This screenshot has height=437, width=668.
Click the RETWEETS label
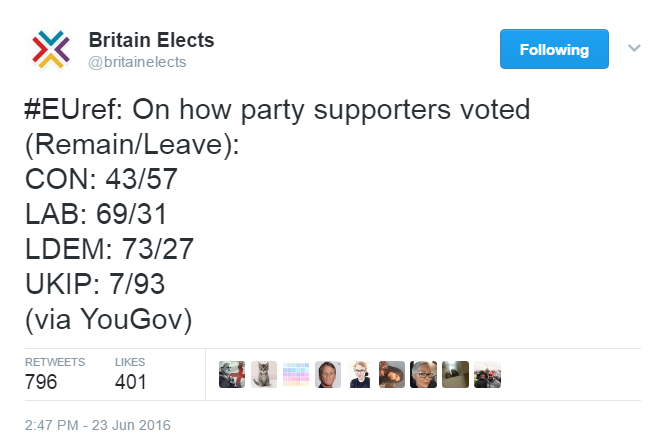55,362
